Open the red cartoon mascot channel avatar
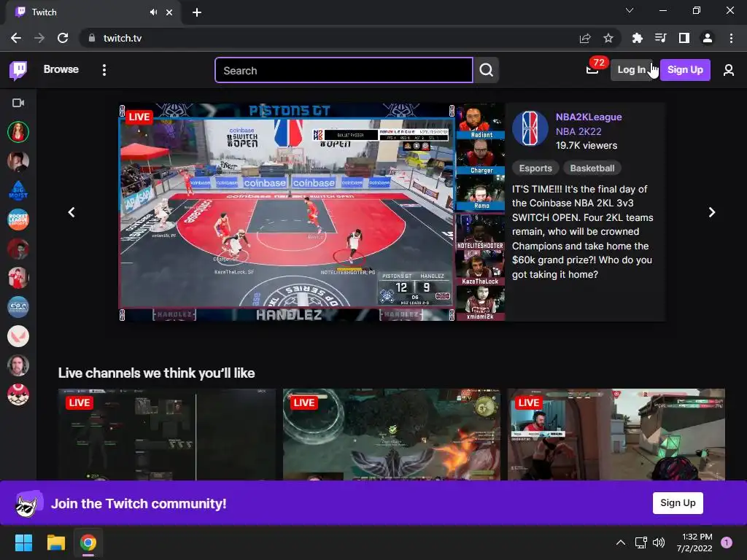Image resolution: width=747 pixels, height=560 pixels. click(18, 394)
